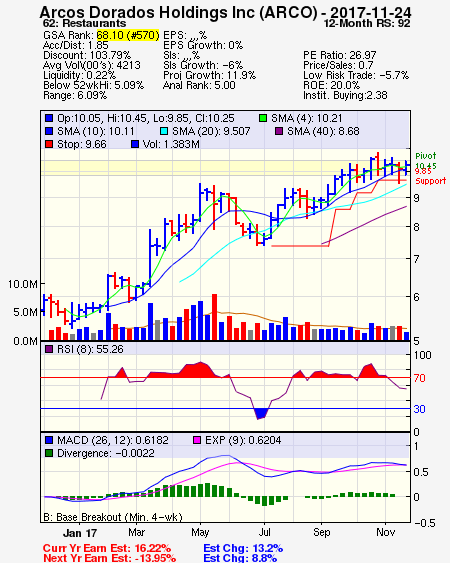Viewport: 450px width, 563px height.
Task: Click the cyan SMA (20) legend swatch
Action: coord(164,131)
